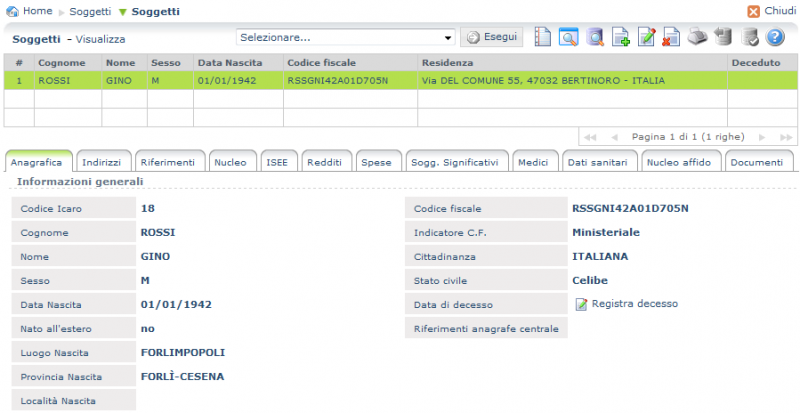The image size is (800, 413).
Task: Click the database search icon
Action: (x=594, y=37)
